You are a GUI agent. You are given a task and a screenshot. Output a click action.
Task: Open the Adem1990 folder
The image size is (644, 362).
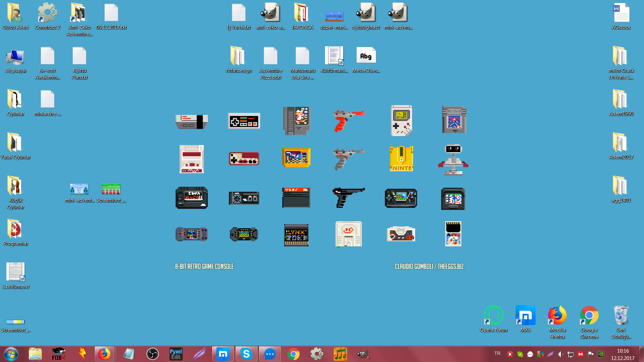[621, 103]
